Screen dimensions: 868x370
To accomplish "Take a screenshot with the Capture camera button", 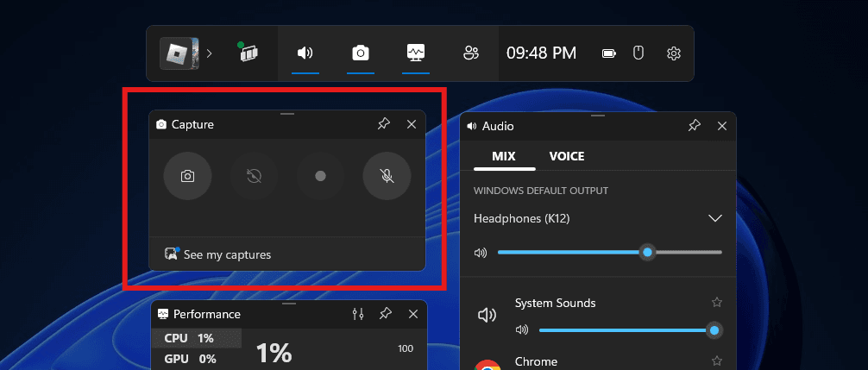I will (x=187, y=176).
